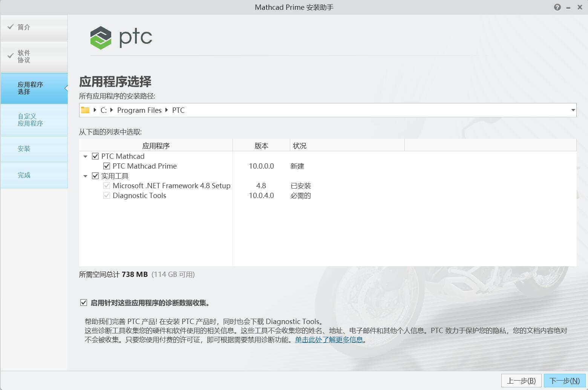Open the help question mark icon in title bar

(x=557, y=7)
